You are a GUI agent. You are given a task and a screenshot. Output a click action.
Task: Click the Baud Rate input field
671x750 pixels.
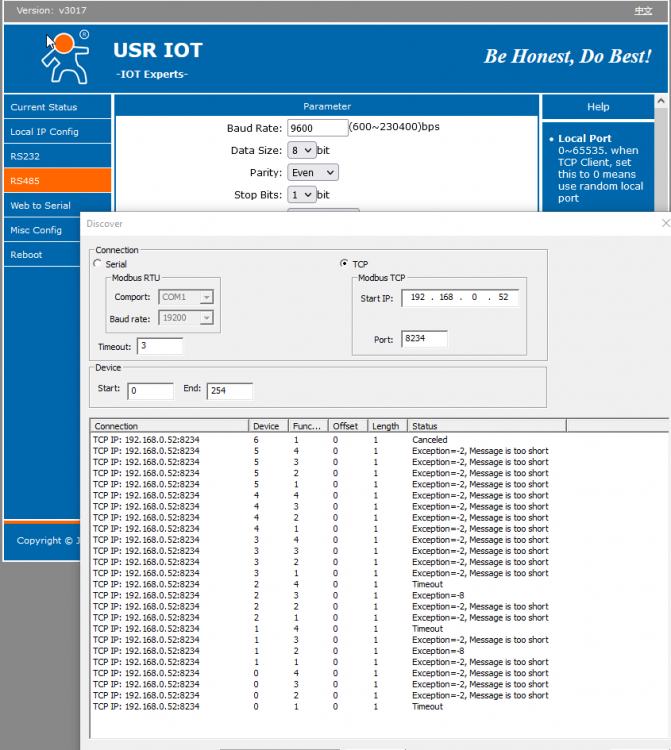pyautogui.click(x=317, y=128)
